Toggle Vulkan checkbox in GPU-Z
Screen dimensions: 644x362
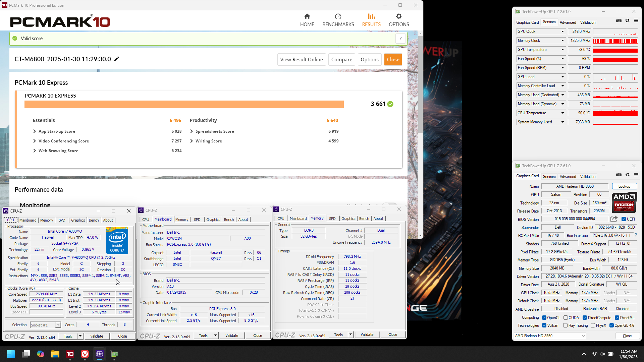544,325
